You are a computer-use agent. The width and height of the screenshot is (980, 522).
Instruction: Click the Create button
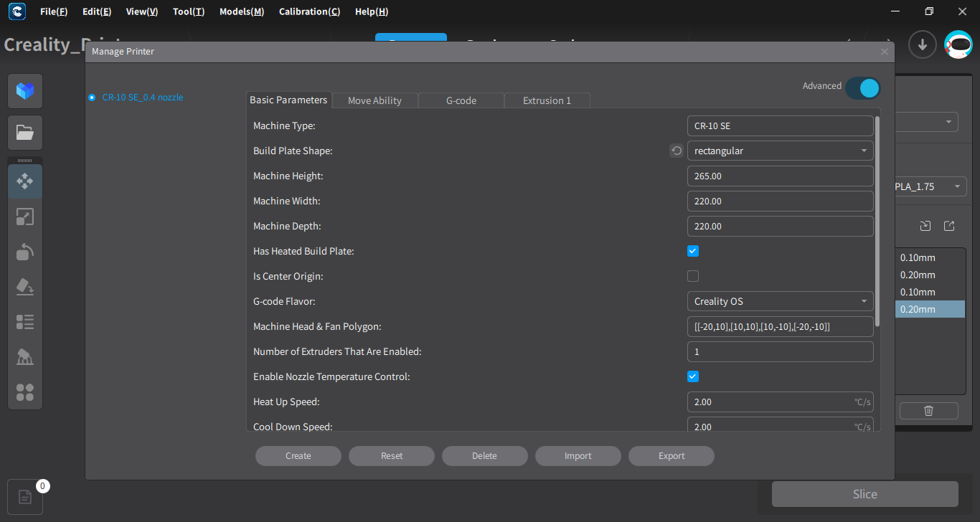pyautogui.click(x=298, y=456)
